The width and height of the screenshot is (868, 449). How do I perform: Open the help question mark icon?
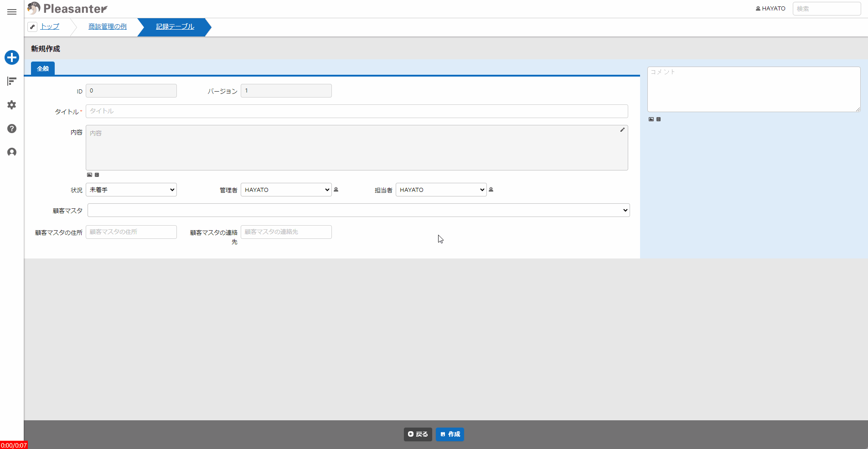(x=12, y=129)
